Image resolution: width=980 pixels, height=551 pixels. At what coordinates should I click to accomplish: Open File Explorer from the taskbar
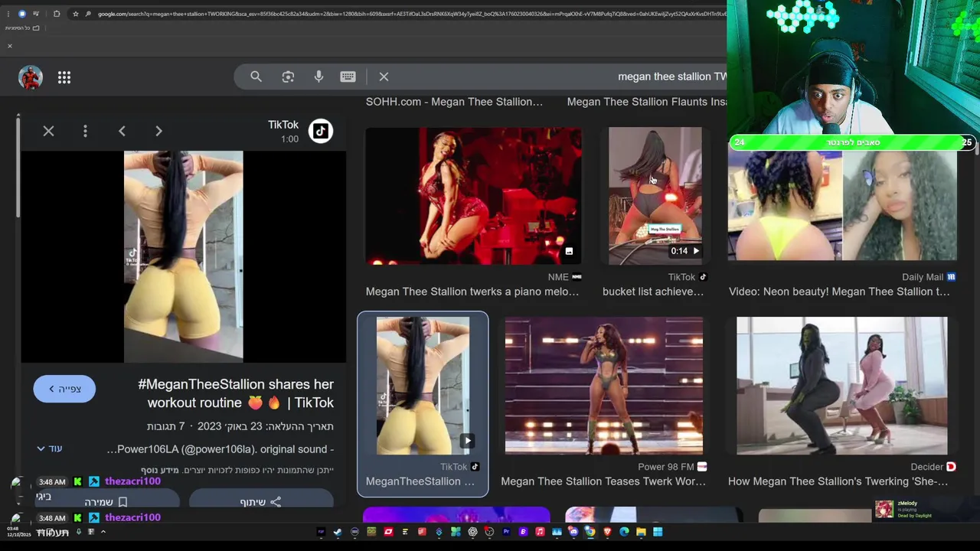click(x=641, y=532)
